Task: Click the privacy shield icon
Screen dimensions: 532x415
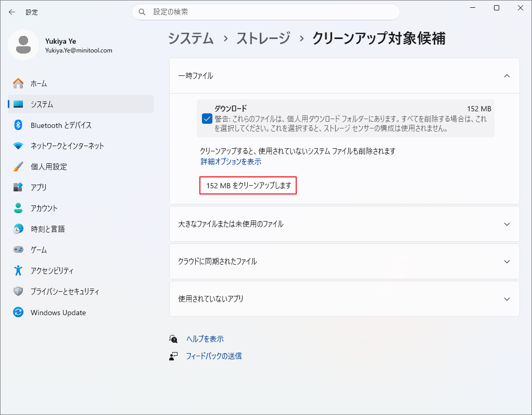Action: [x=18, y=291]
